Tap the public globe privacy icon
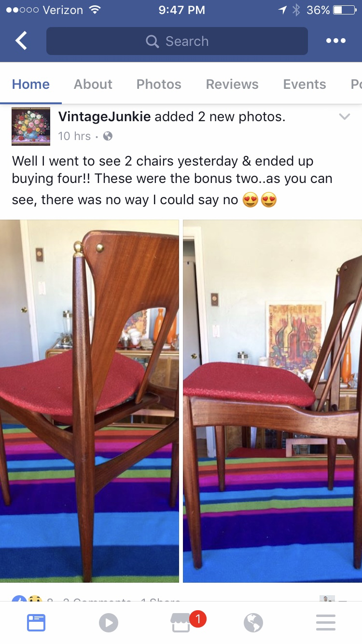The height and width of the screenshot is (644, 362). [x=108, y=136]
